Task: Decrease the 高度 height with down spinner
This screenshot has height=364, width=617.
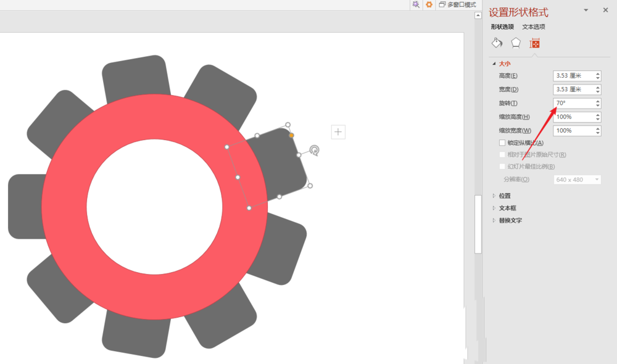Action: (598, 78)
